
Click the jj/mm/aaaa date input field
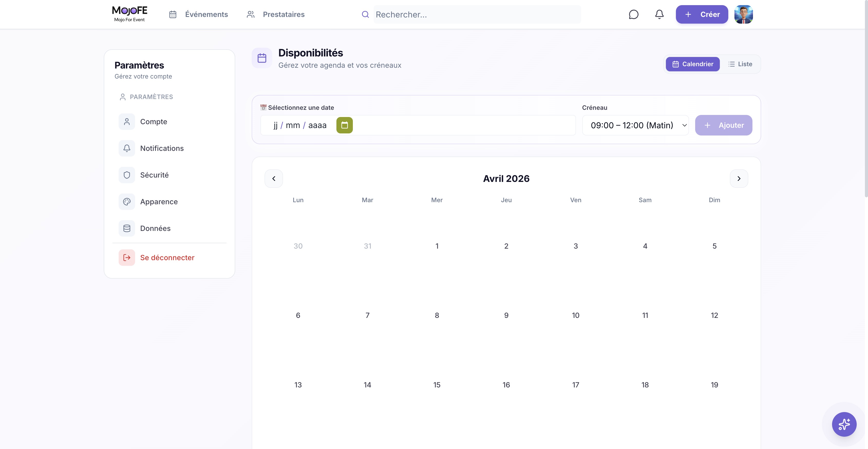pos(418,125)
